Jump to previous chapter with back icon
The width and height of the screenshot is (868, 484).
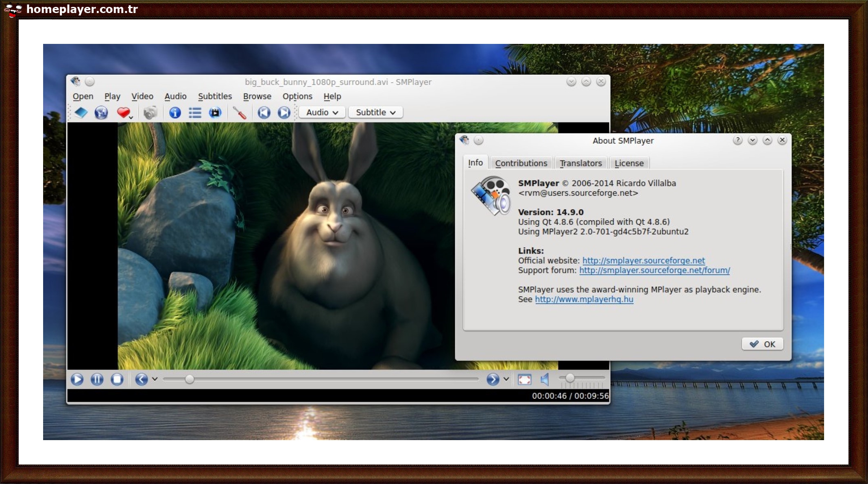264,113
